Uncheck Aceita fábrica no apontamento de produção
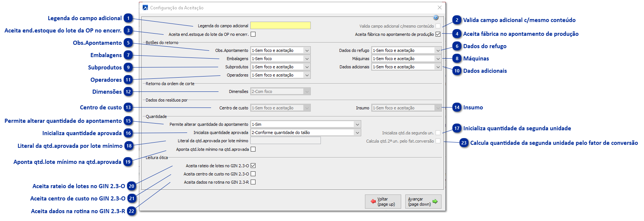 (x=438, y=34)
